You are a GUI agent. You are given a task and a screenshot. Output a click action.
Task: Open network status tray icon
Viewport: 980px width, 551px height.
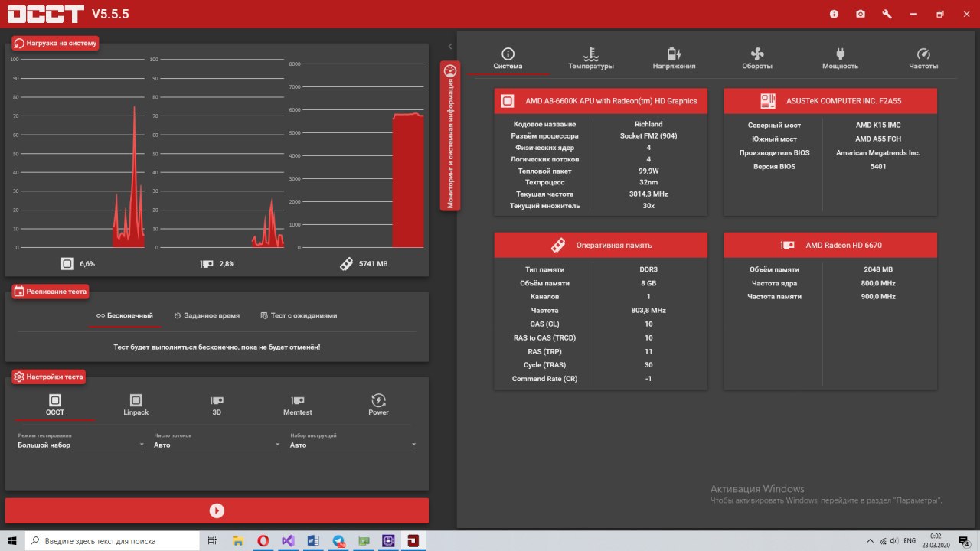tap(881, 540)
